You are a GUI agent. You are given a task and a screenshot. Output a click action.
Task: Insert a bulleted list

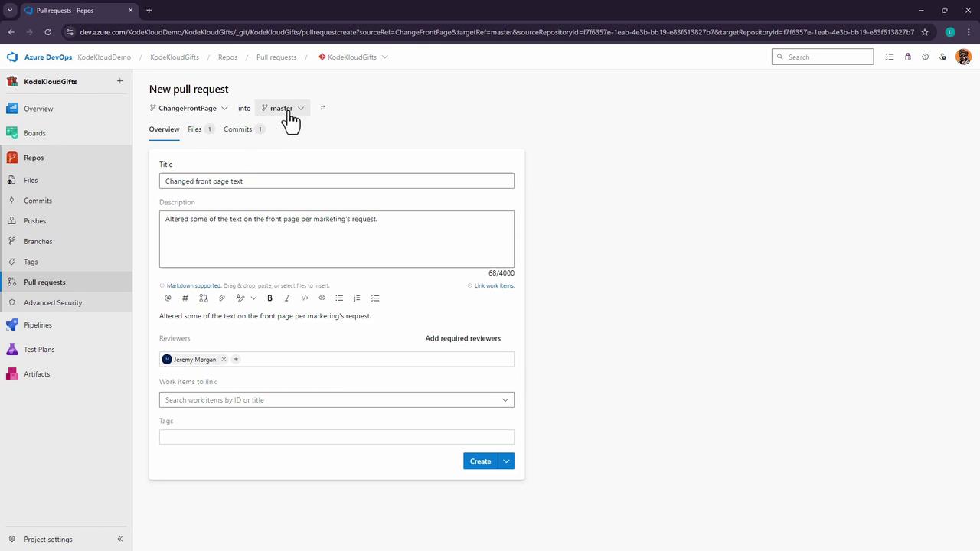click(339, 298)
